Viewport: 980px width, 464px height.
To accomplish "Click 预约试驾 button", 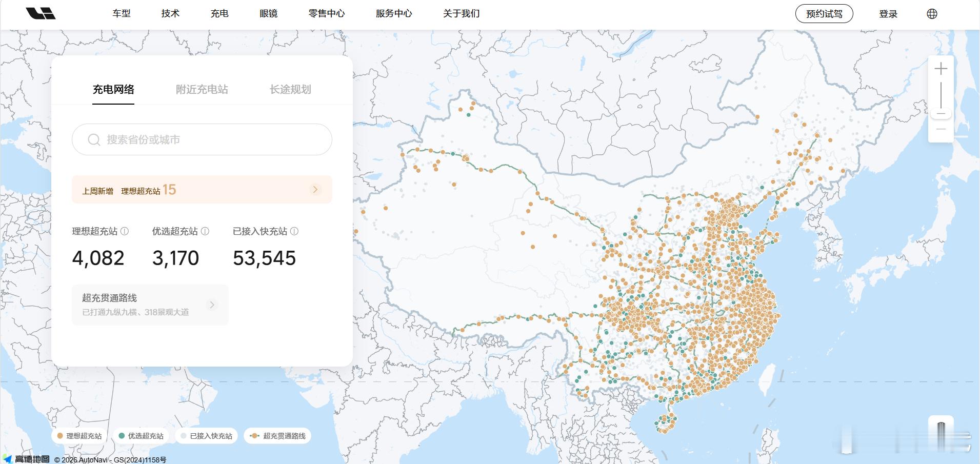I will click(x=824, y=14).
